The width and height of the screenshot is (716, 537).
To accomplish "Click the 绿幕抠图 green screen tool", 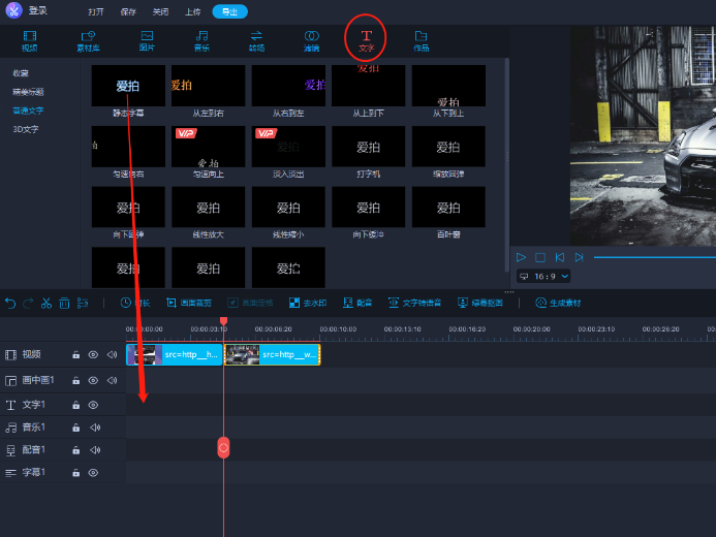I will pyautogui.click(x=480, y=303).
